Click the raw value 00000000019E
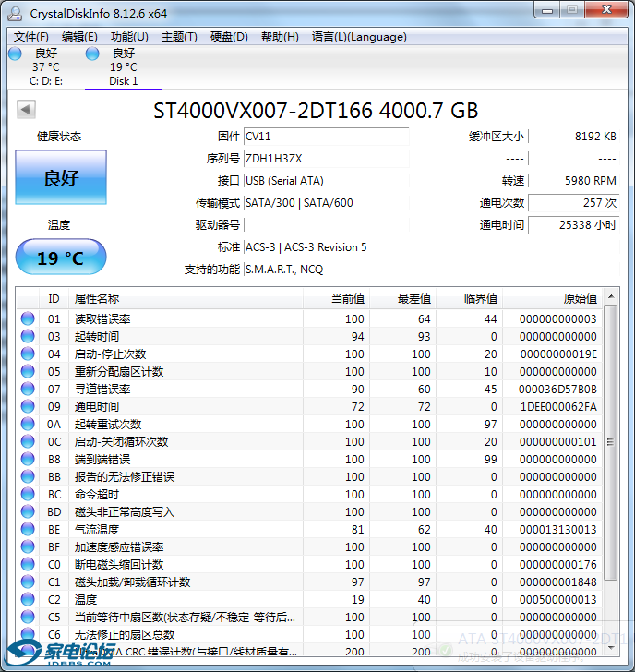The image size is (635, 672). tap(558, 354)
